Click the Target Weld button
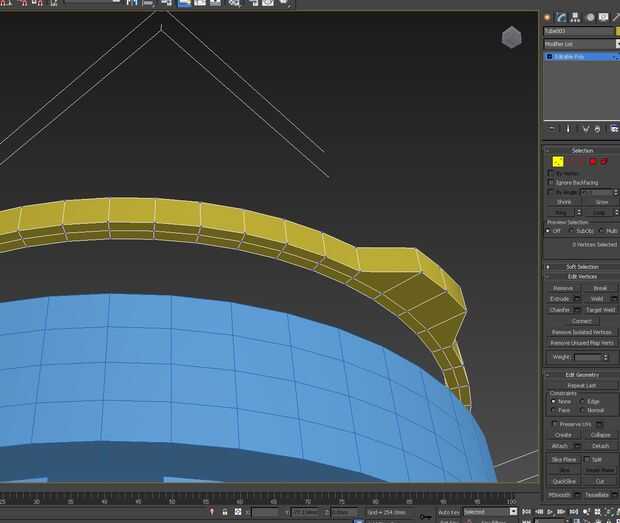This screenshot has height=523, width=620. [x=600, y=310]
